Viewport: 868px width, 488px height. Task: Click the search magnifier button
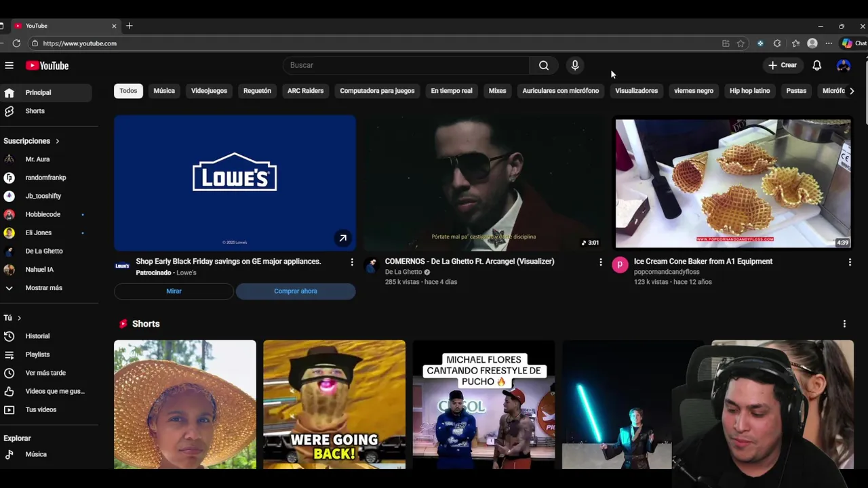544,65
